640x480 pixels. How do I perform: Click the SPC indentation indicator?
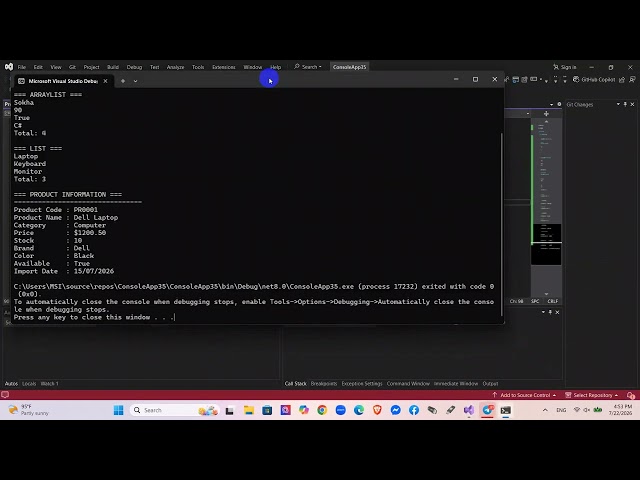click(x=535, y=301)
